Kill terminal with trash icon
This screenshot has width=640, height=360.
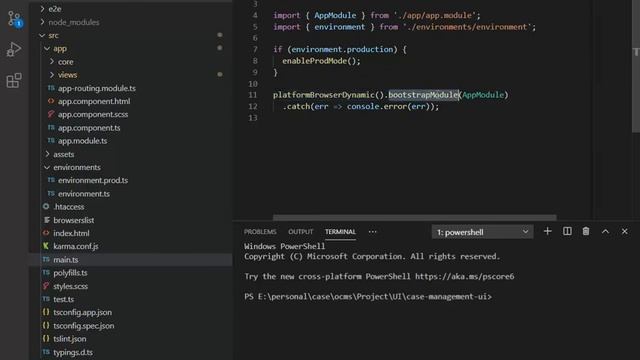586,231
